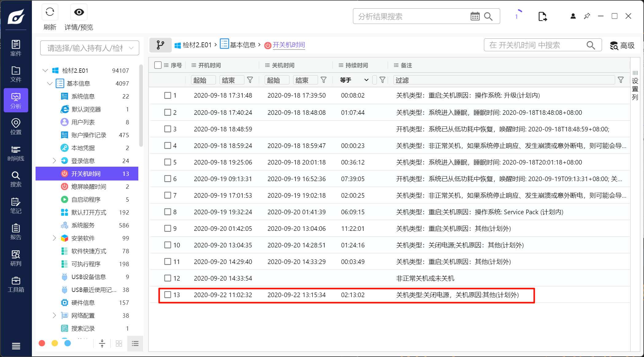Open the 请选择/输入持有人 combo box
This screenshot has width=644, height=357.
pyautogui.click(x=90, y=48)
